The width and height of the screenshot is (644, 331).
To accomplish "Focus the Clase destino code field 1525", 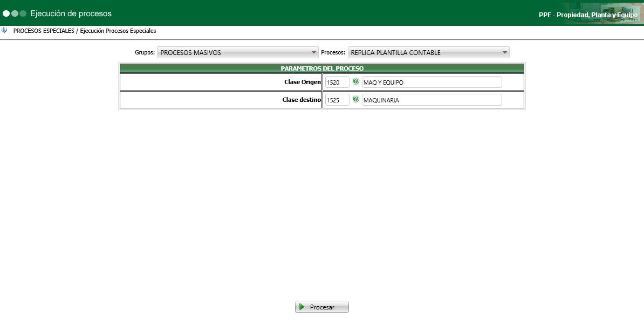I will [337, 100].
